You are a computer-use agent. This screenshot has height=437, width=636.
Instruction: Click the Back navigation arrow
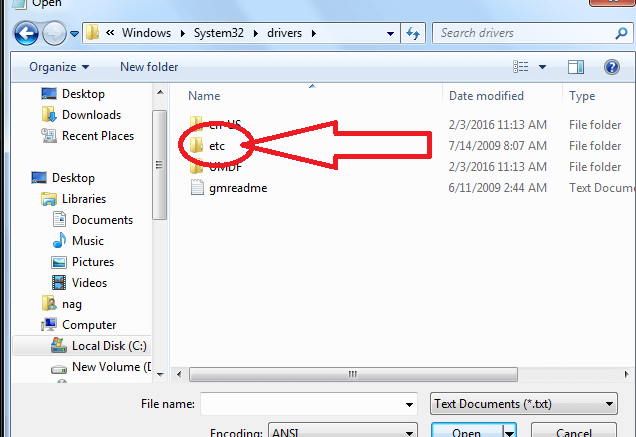[x=26, y=33]
